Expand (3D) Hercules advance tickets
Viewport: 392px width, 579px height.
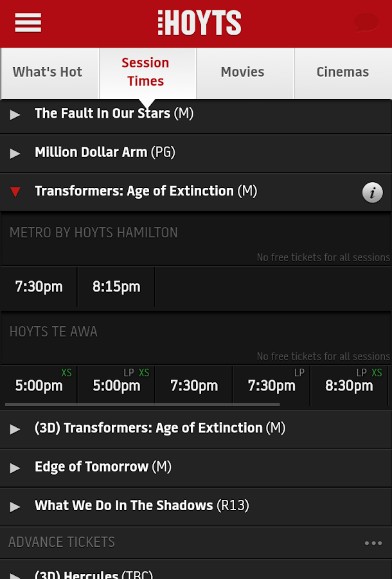[93, 573]
